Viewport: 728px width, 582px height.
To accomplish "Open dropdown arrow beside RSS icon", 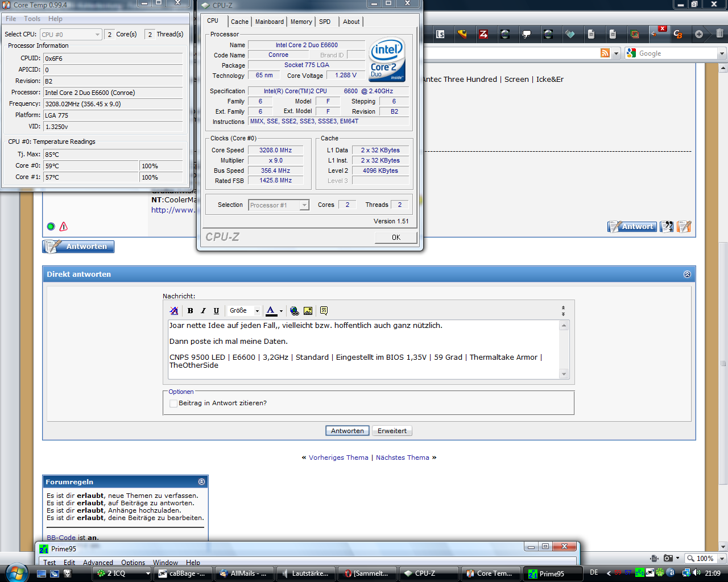I will click(x=616, y=53).
